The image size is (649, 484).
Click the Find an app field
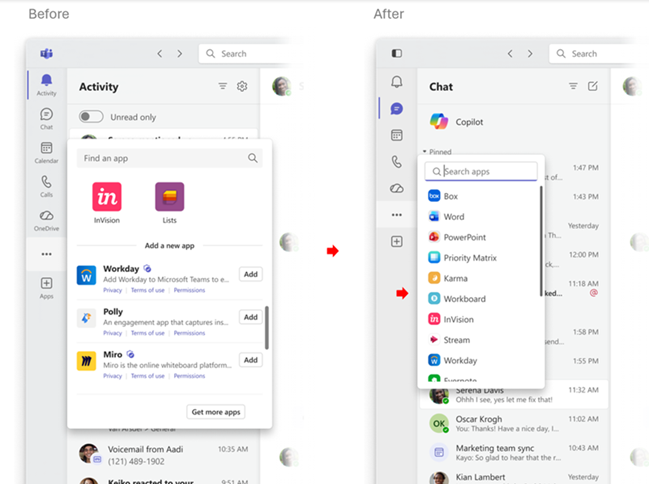(170, 158)
